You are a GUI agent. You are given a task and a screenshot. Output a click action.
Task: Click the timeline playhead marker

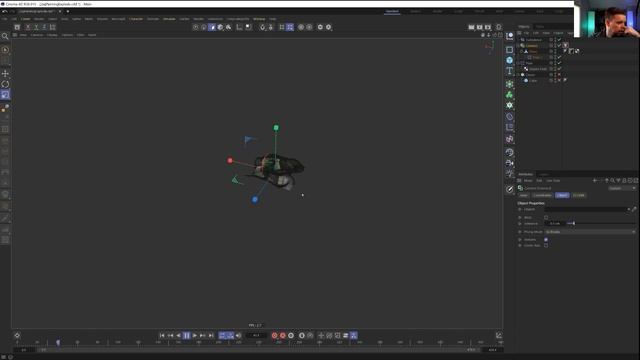[x=58, y=342]
